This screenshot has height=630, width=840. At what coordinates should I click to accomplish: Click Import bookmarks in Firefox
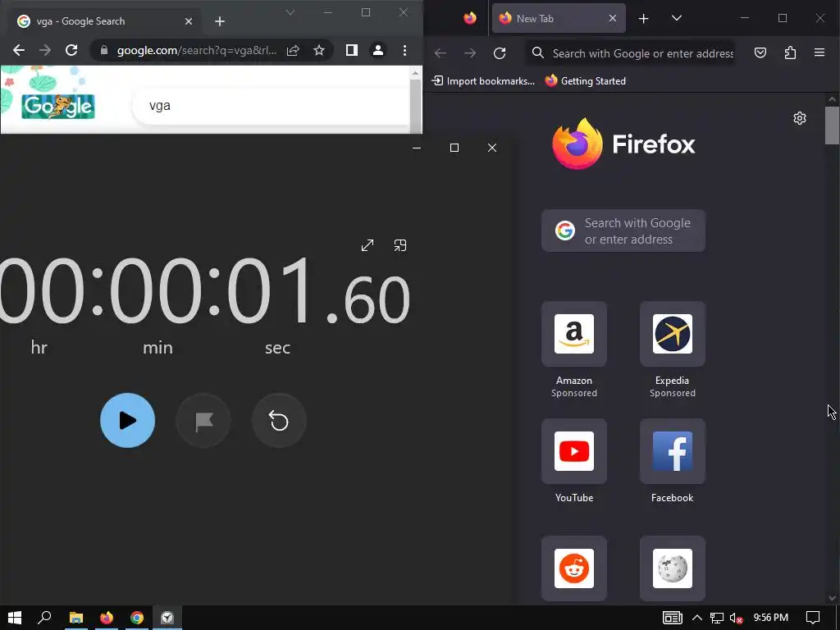[x=483, y=81]
